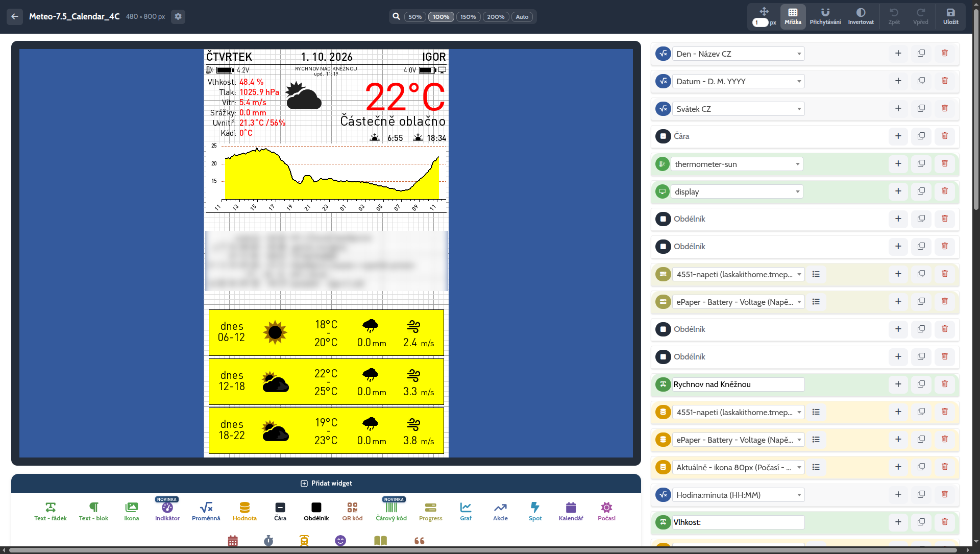
Task: Add a QR kód widget
Action: 352,511
